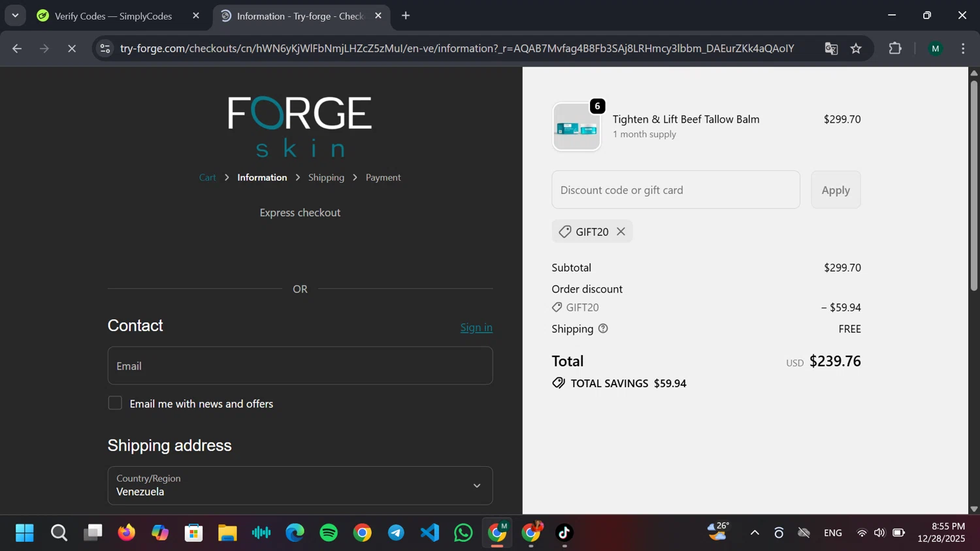Viewport: 980px width, 551px height.
Task: Open Wi-Fi network settings in tray
Action: pos(862,533)
